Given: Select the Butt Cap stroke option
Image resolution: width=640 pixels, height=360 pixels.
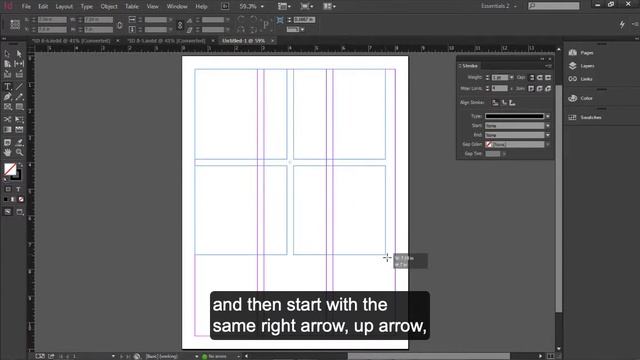Looking at the screenshot, I should [x=531, y=77].
